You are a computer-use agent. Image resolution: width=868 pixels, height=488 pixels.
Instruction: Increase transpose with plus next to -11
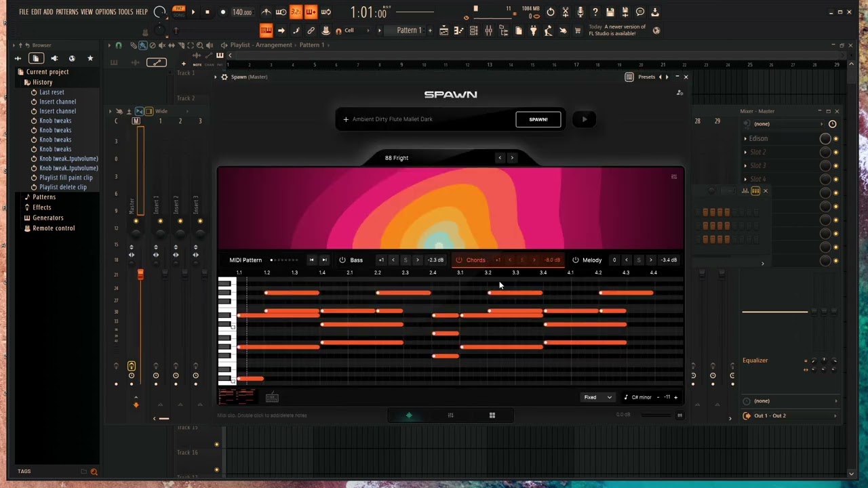675,397
